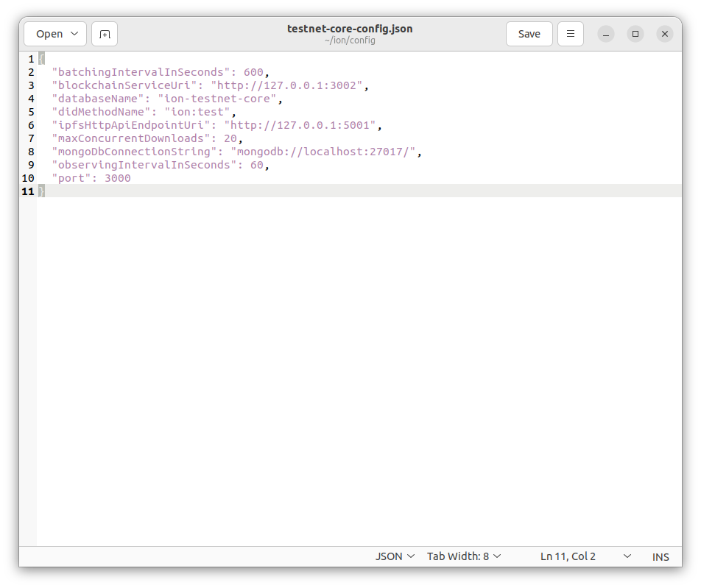The height and width of the screenshot is (588, 701).
Task: Open the Tab Width: 8 selector
Action: pyautogui.click(x=464, y=556)
